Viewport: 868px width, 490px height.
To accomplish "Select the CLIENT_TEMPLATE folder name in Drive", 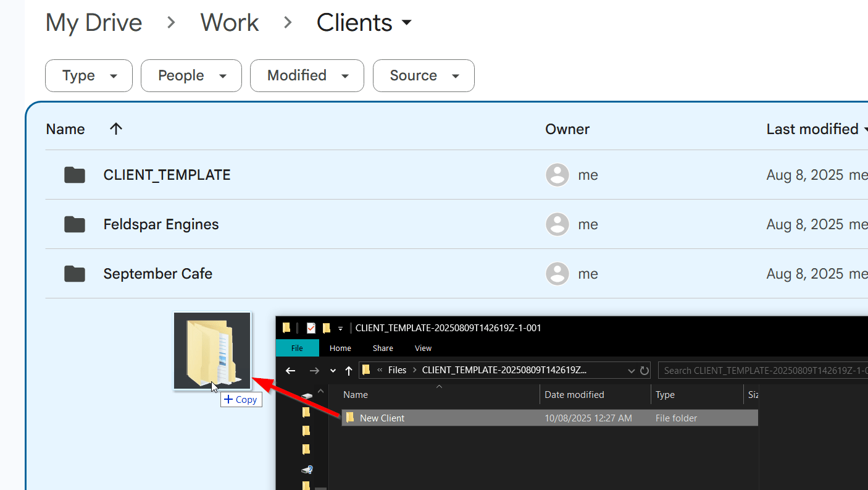I will coord(167,175).
